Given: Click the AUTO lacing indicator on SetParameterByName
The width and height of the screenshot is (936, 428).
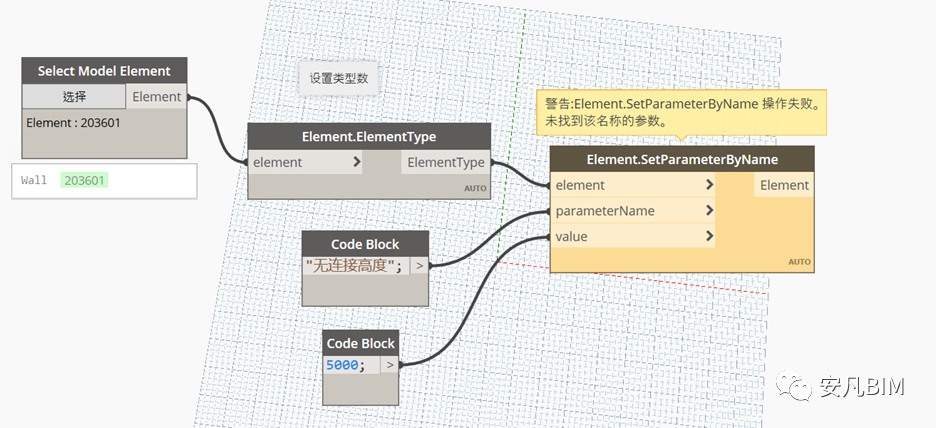Looking at the screenshot, I should tap(799, 262).
